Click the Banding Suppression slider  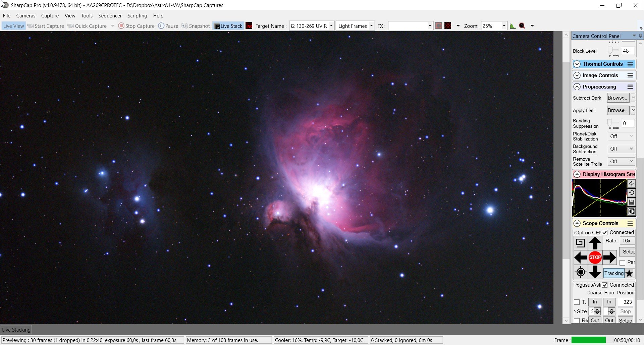613,123
